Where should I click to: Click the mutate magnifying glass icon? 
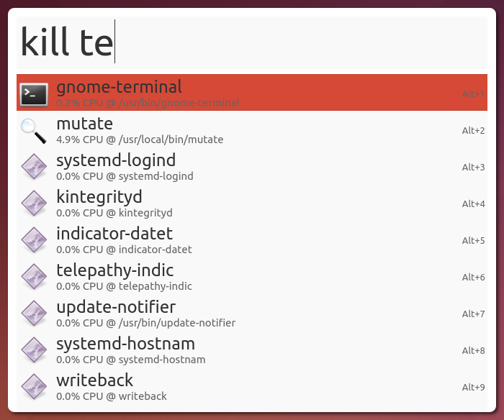click(33, 131)
